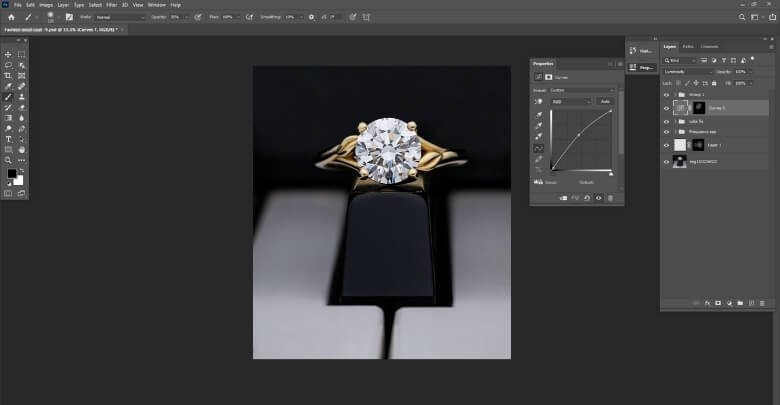This screenshot has height=405, width=780.
Task: Toggle clip to layer in Properties panel
Action: (564, 198)
